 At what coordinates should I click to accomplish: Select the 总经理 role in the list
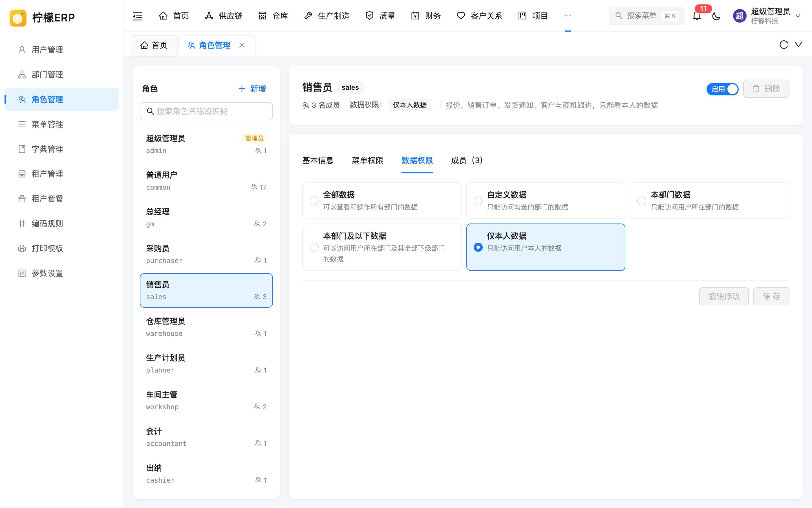206,218
